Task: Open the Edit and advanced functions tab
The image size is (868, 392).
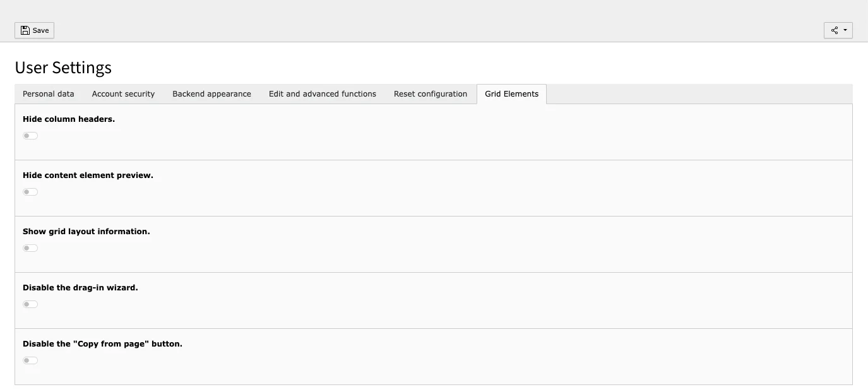Action: click(322, 93)
